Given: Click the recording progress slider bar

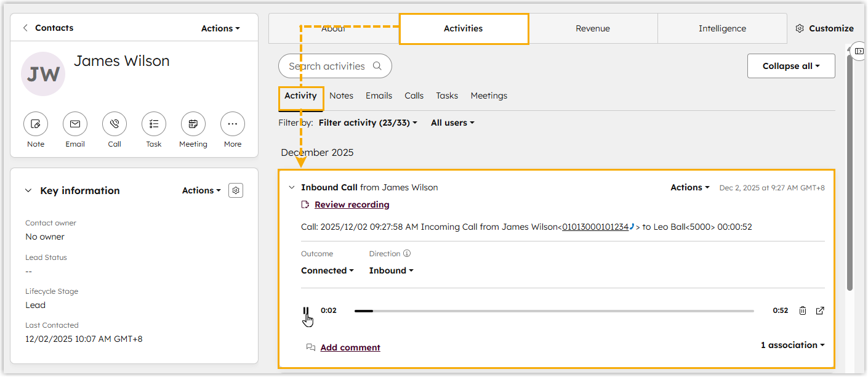Looking at the screenshot, I should 554,311.
